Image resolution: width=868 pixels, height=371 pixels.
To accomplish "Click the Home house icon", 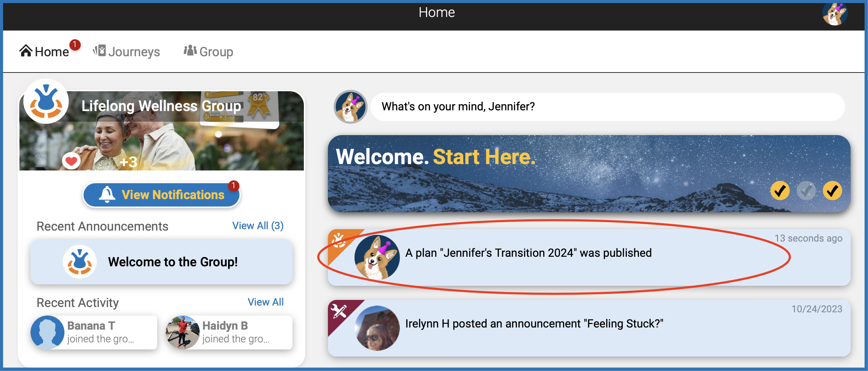I will [x=26, y=51].
